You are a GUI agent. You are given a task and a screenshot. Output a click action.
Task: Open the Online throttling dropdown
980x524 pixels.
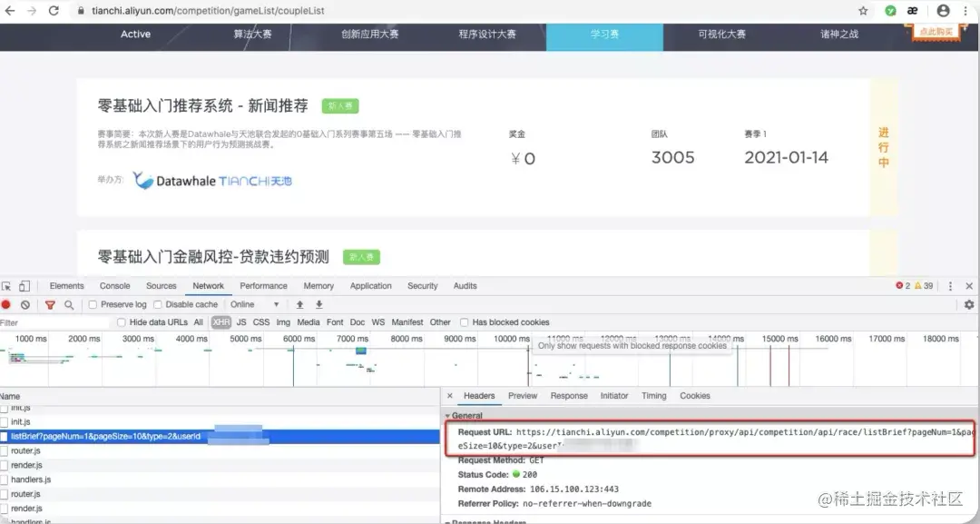[x=254, y=304]
